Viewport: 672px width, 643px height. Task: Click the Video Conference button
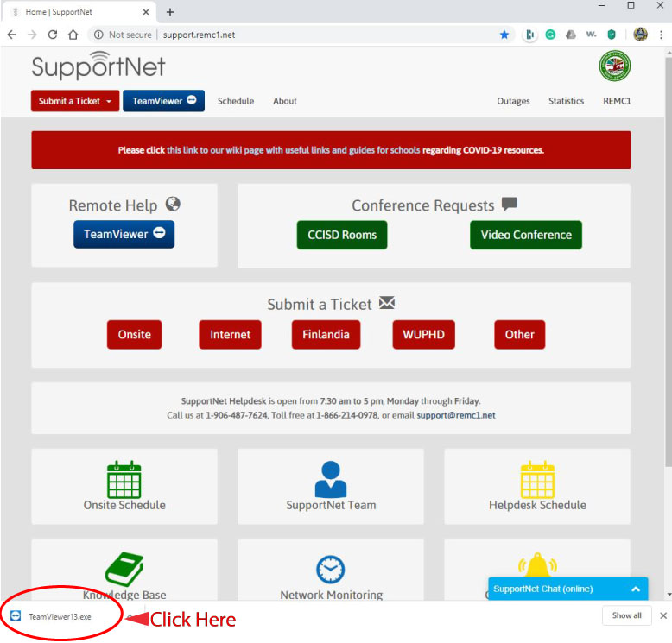click(526, 235)
